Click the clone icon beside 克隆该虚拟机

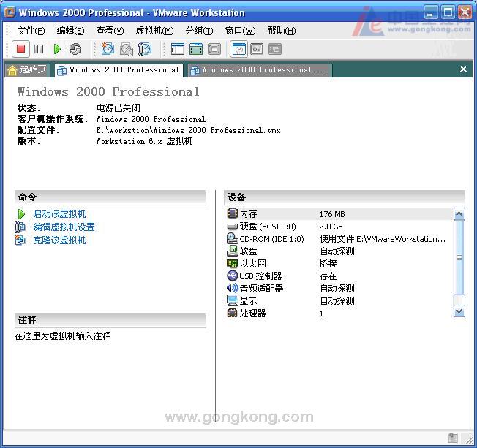[20, 240]
